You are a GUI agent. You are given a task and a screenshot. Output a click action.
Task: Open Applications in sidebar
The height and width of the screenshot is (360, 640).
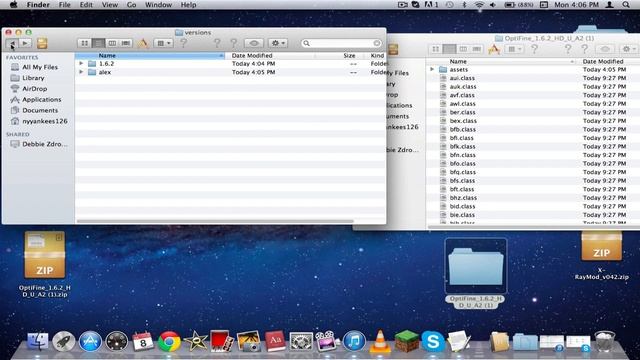pos(42,100)
